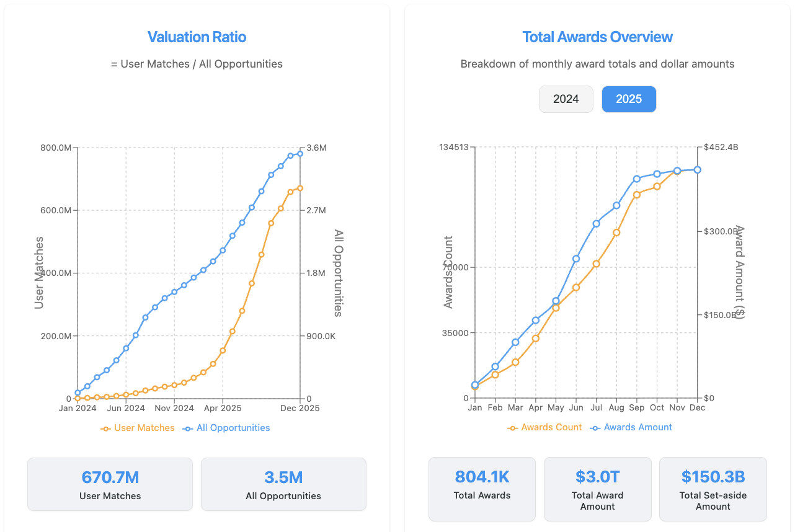The height and width of the screenshot is (532, 795).
Task: Open the $150.3B Total Set-aside Amount card
Action: [x=713, y=489]
